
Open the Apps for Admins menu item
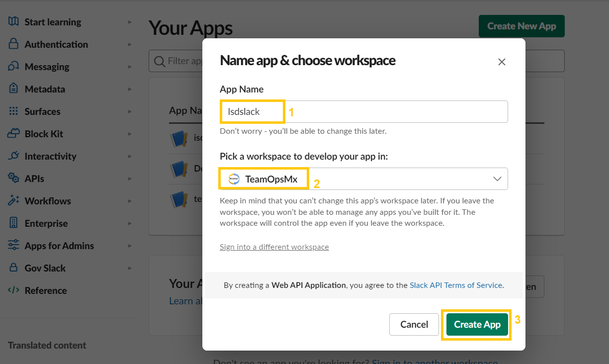click(59, 246)
